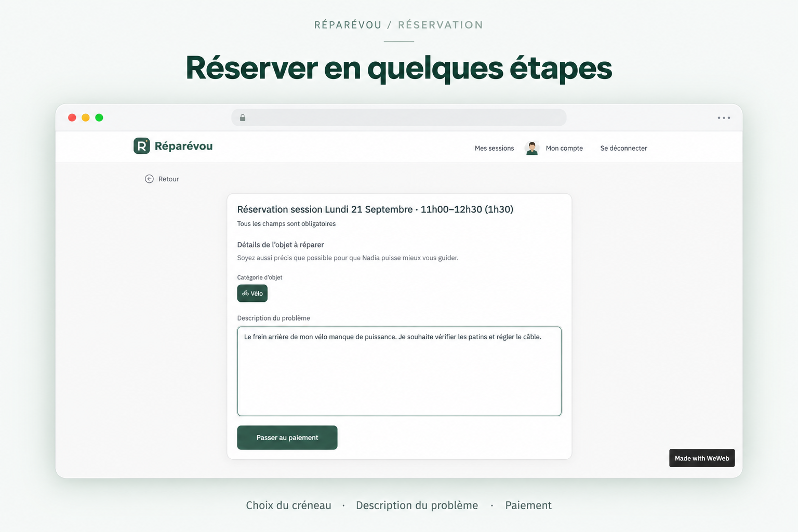798x532 pixels.
Task: Click the reservation session title heading
Action: point(375,209)
